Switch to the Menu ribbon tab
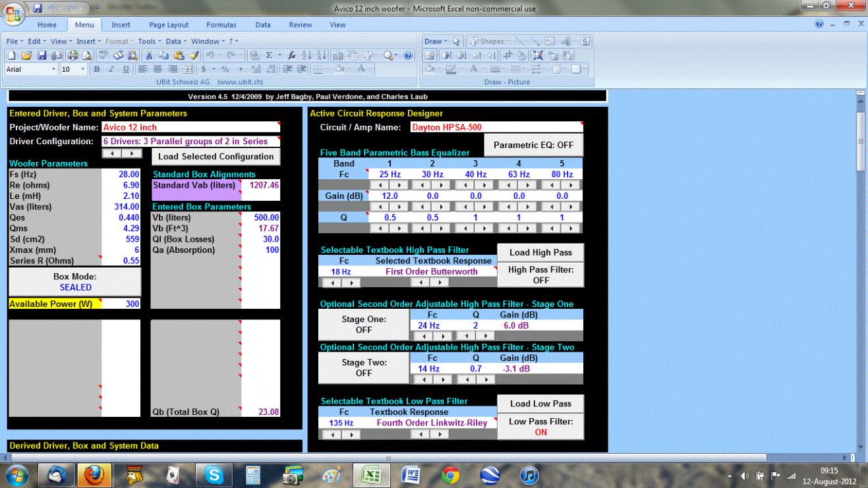Viewport: 868px width, 488px height. (84, 25)
